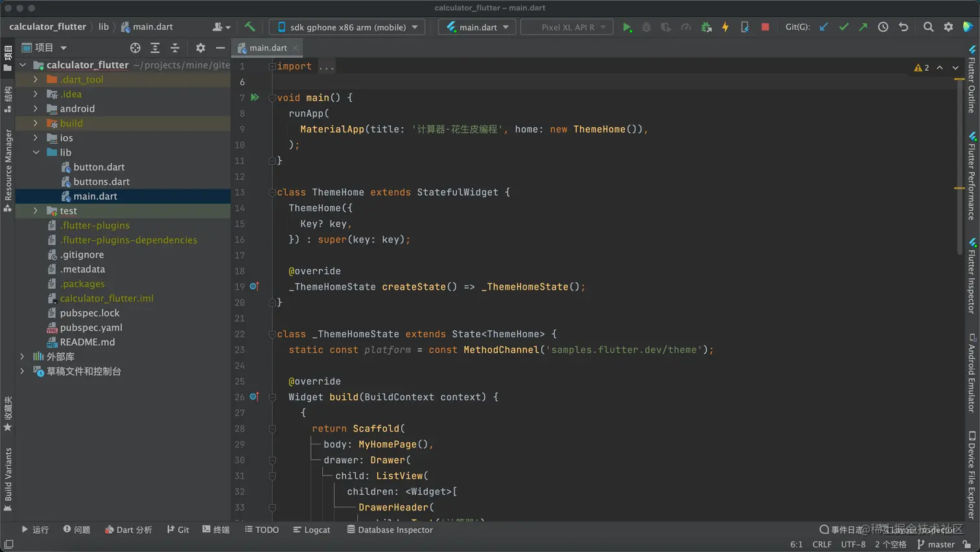Open the Flutter Outline side panel
The image size is (980, 552).
972,79
